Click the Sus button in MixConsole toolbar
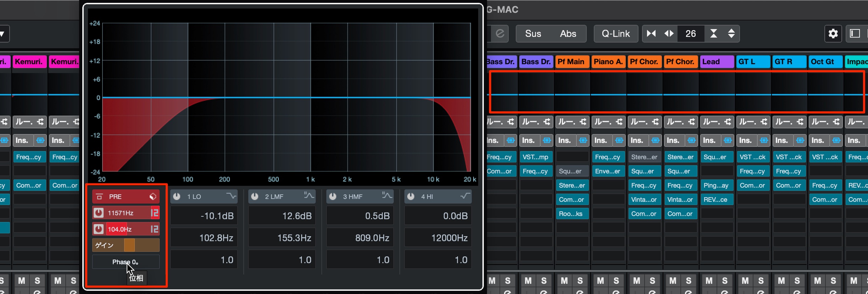This screenshot has height=294, width=868. click(533, 34)
